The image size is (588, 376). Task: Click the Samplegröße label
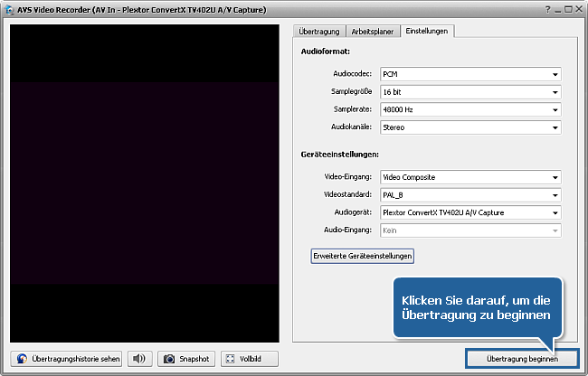click(x=351, y=91)
